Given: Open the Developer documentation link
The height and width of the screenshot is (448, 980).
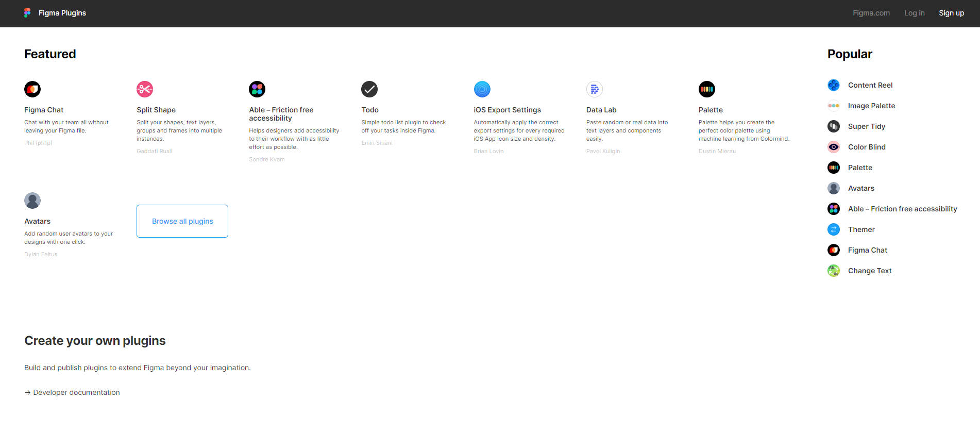Looking at the screenshot, I should [76, 392].
